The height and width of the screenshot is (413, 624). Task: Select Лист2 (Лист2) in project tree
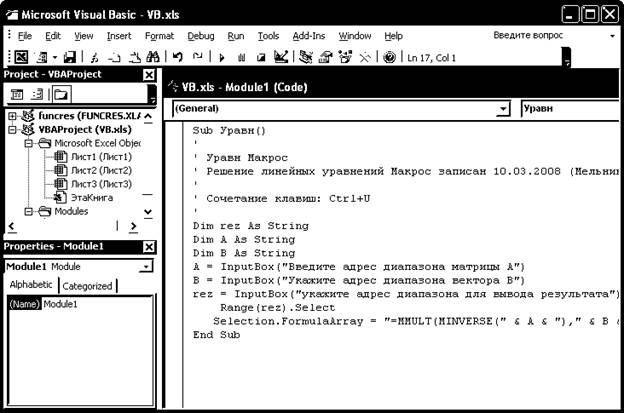pos(101,170)
